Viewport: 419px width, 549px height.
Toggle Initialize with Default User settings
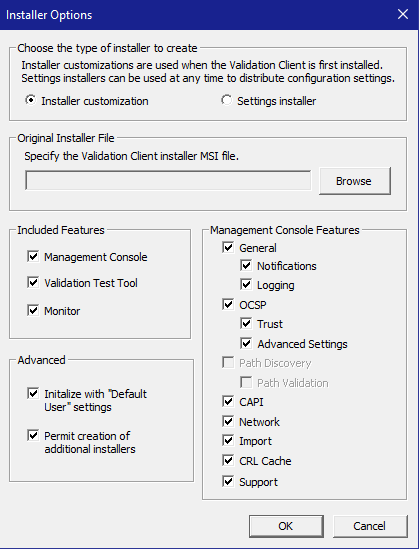click(33, 394)
